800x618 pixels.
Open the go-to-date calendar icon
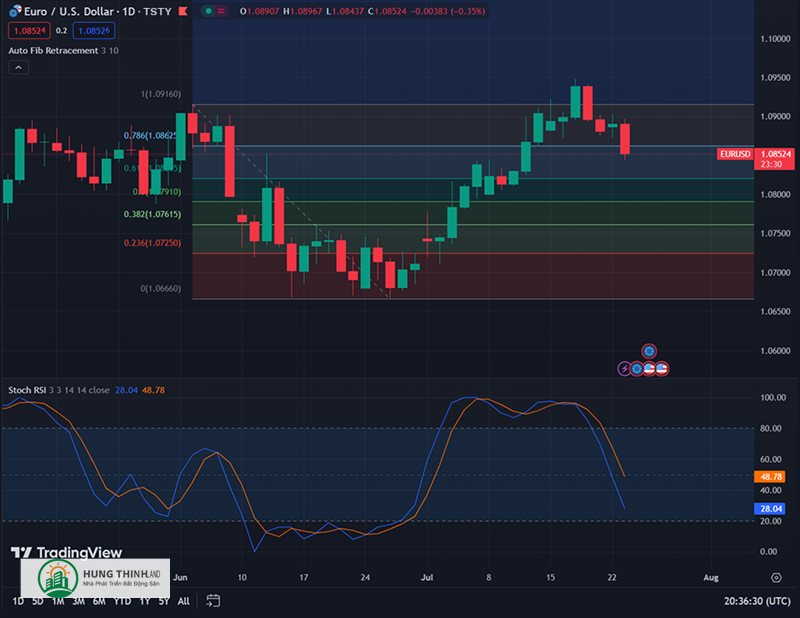(211, 601)
